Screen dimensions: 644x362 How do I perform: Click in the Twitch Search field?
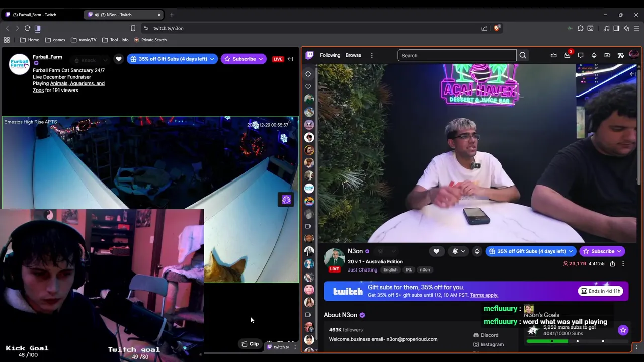coord(457,55)
